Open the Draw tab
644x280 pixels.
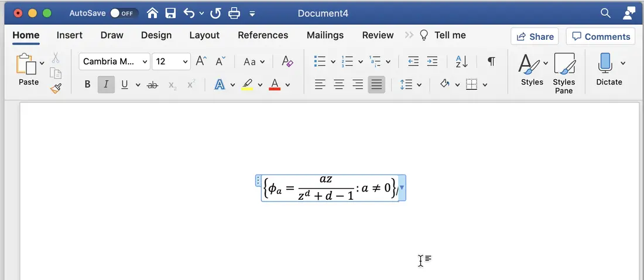point(112,35)
